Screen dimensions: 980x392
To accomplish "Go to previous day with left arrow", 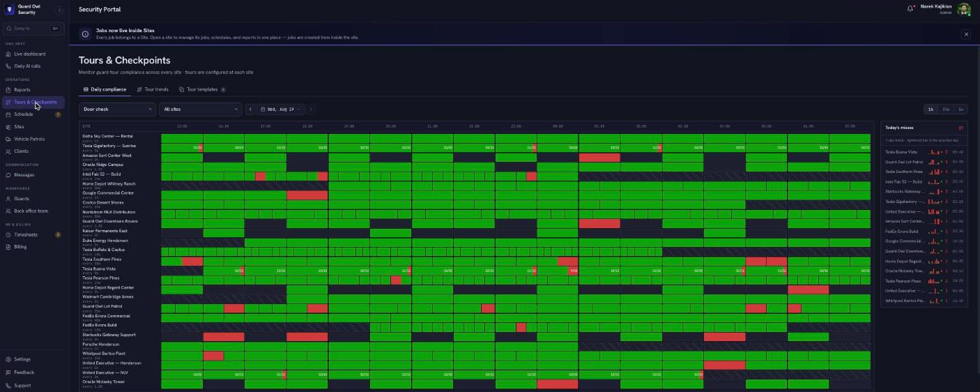I will [x=250, y=110].
